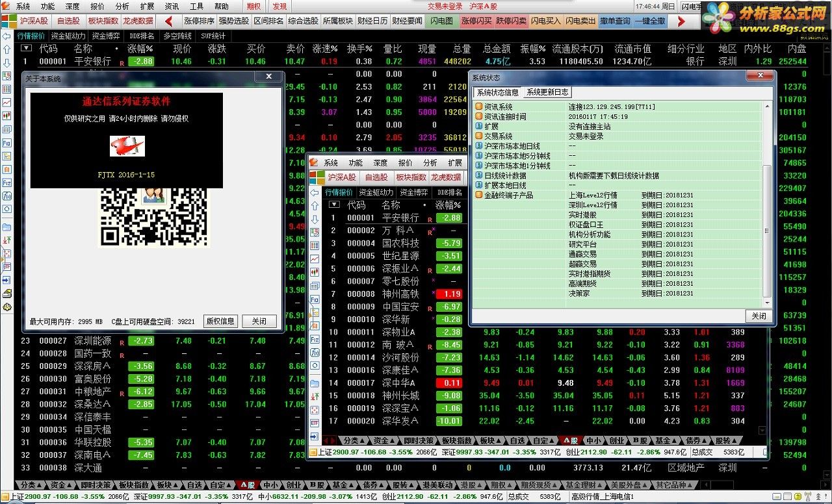Click the 期权 button in the main menu bar
The width and height of the screenshot is (832, 504).
(253, 6)
